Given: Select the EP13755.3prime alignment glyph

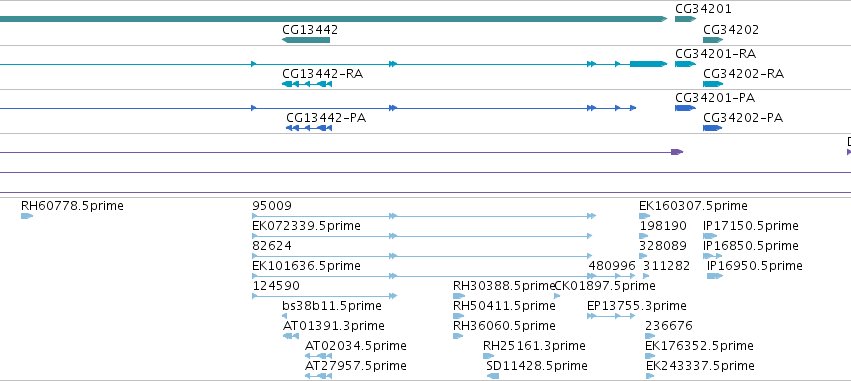Looking at the screenshot, I should click(x=611, y=316).
